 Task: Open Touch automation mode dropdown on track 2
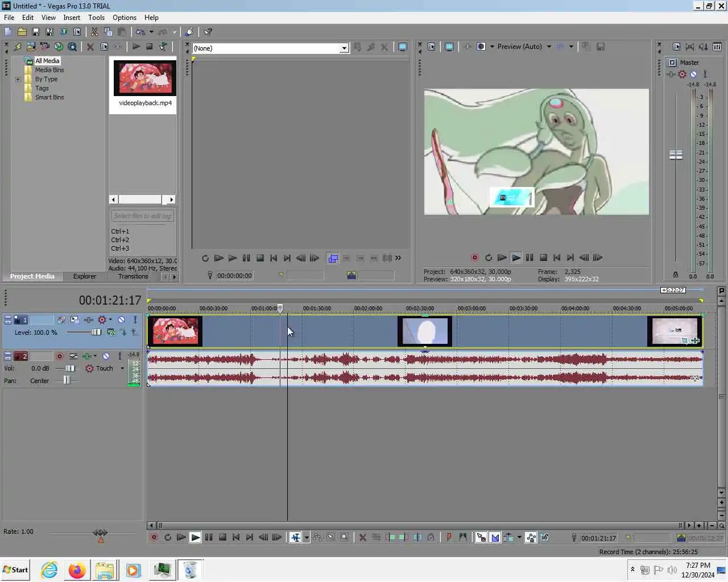122,368
